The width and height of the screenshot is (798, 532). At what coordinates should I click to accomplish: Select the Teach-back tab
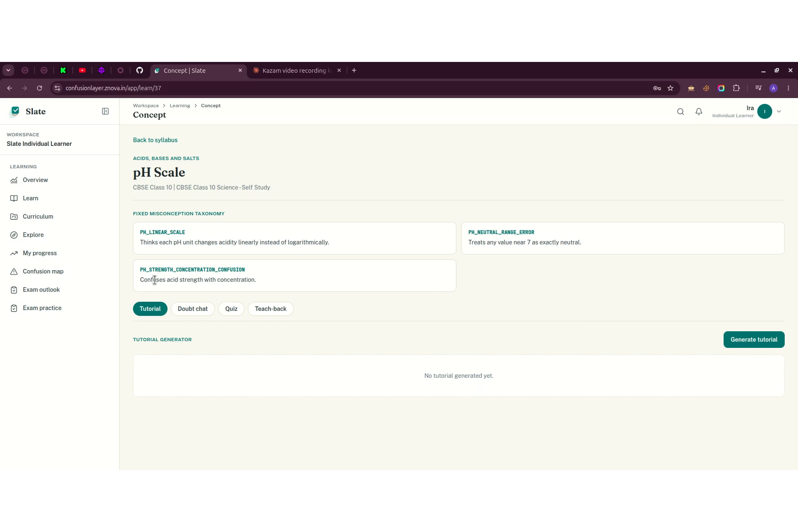pos(271,309)
